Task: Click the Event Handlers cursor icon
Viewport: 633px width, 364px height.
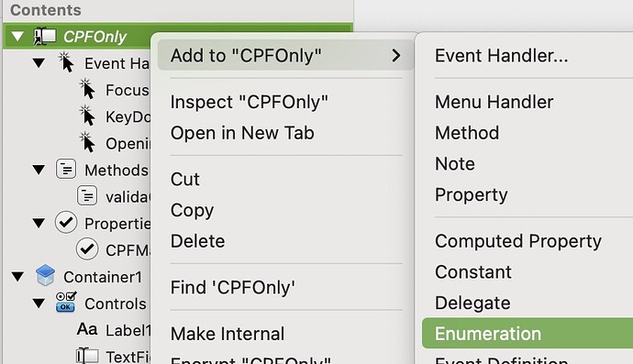Action: pos(66,62)
